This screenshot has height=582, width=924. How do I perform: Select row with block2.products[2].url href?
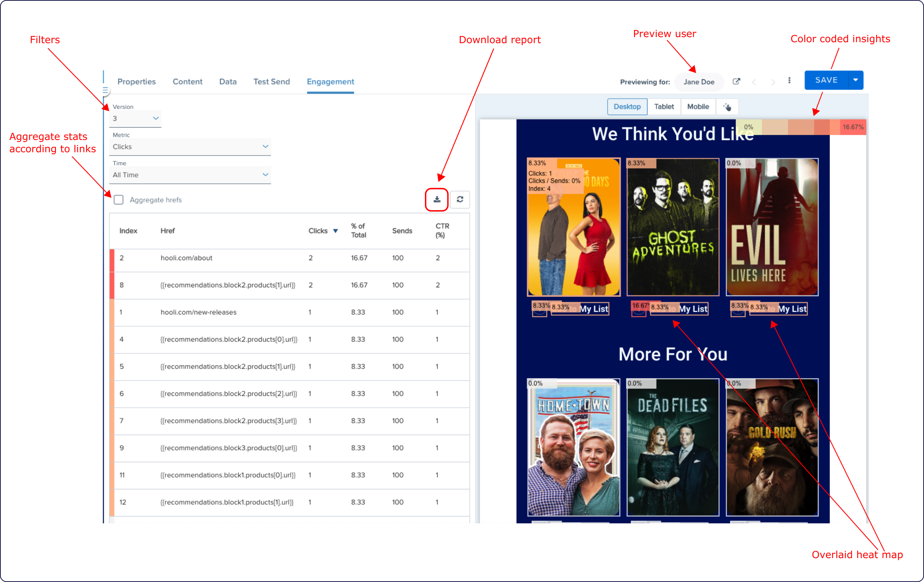[289, 394]
